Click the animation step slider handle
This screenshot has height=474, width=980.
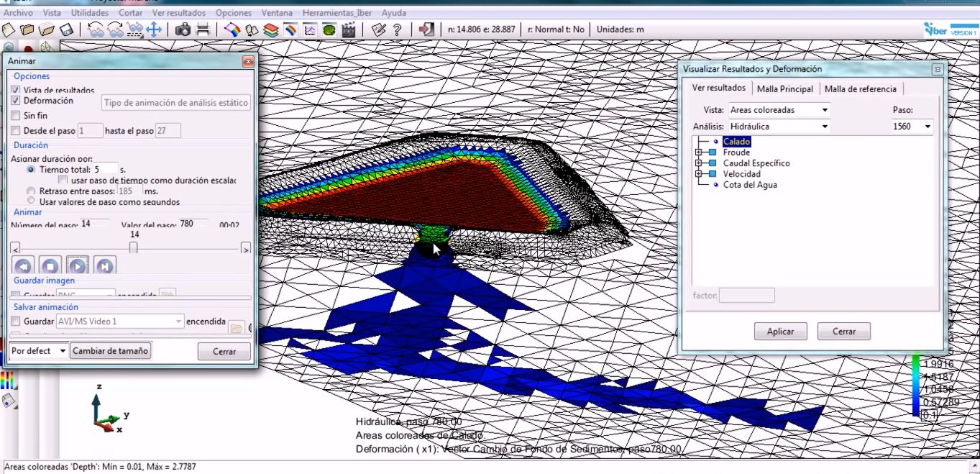pyautogui.click(x=133, y=247)
